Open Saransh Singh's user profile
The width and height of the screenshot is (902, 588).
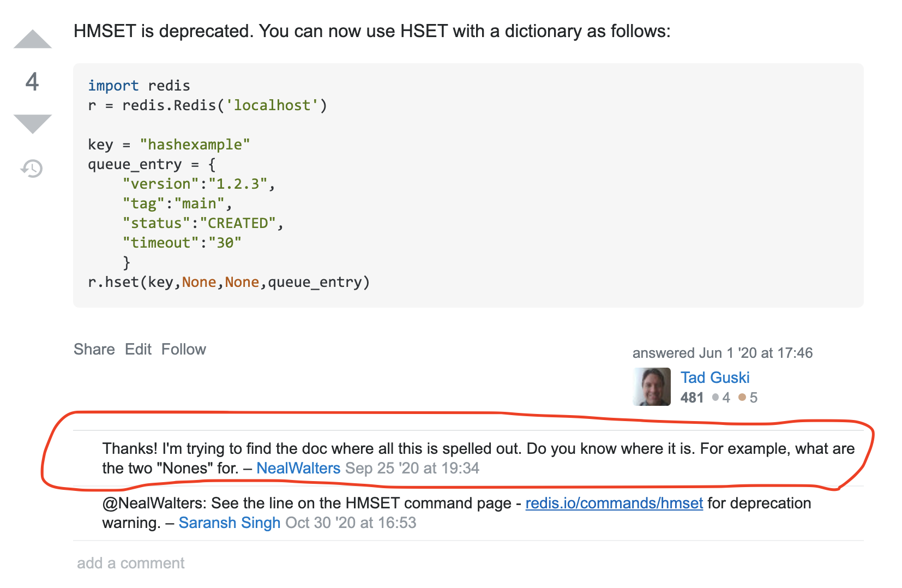229,523
